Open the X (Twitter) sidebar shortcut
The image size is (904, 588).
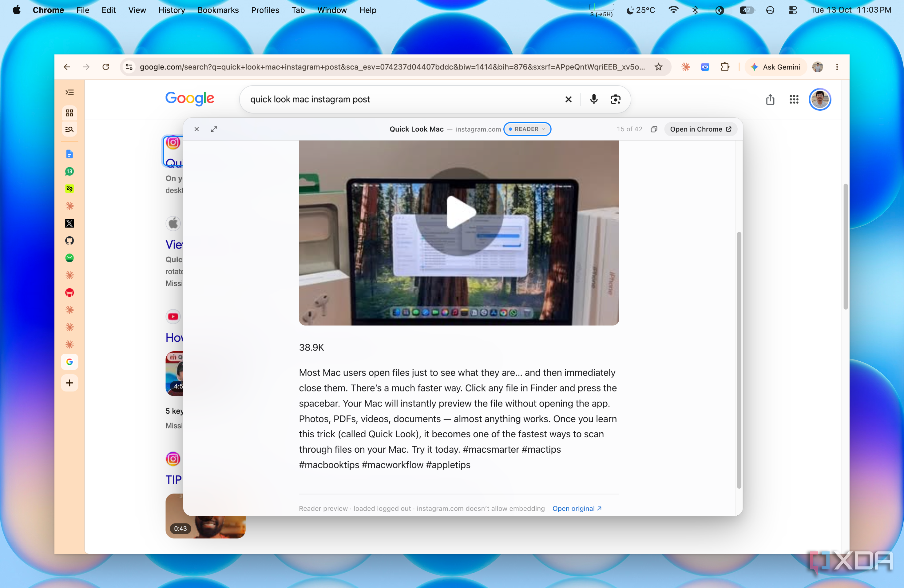tap(69, 223)
